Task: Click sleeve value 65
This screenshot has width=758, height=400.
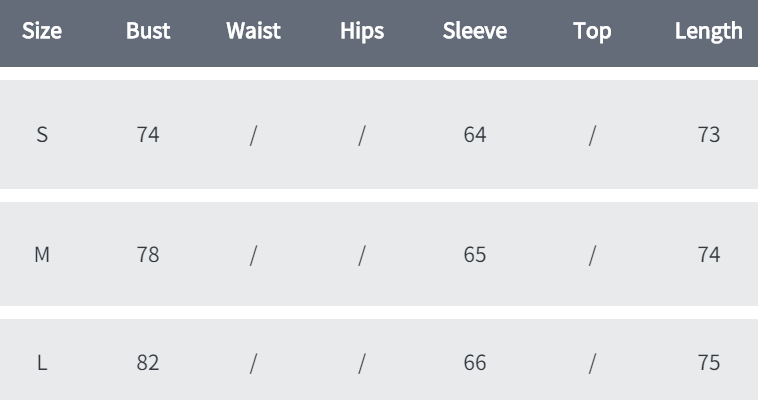Action: click(x=475, y=254)
